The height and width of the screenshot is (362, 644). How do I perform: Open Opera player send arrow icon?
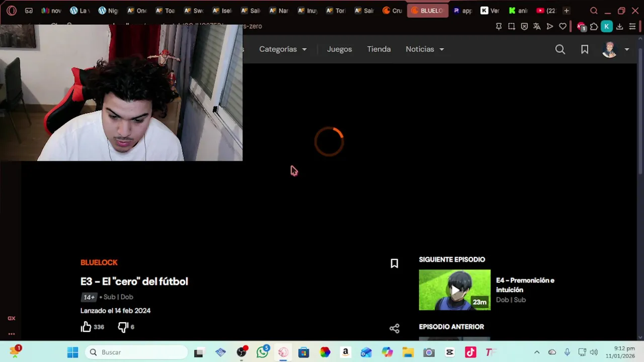[550, 27]
